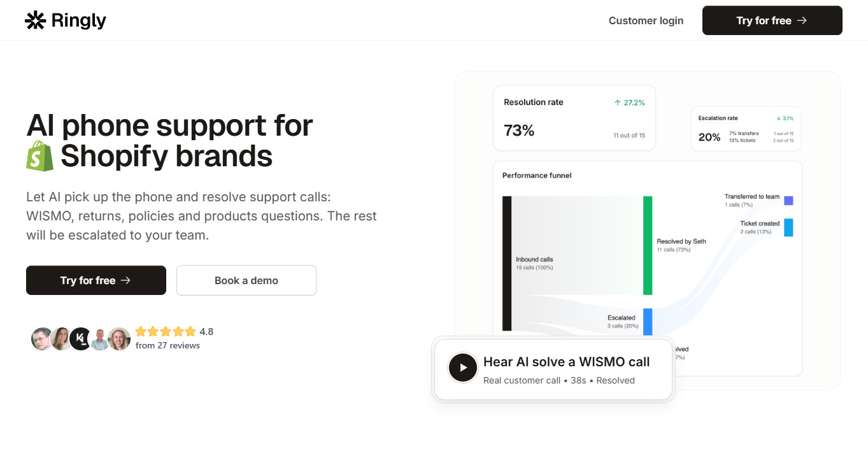
Task: Click the Shopify bag icon in the headline
Action: [40, 155]
